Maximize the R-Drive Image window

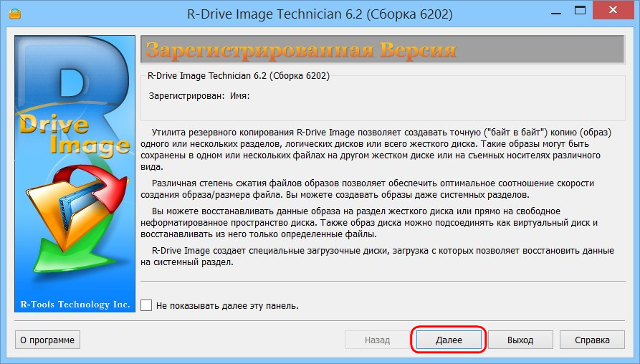click(580, 10)
